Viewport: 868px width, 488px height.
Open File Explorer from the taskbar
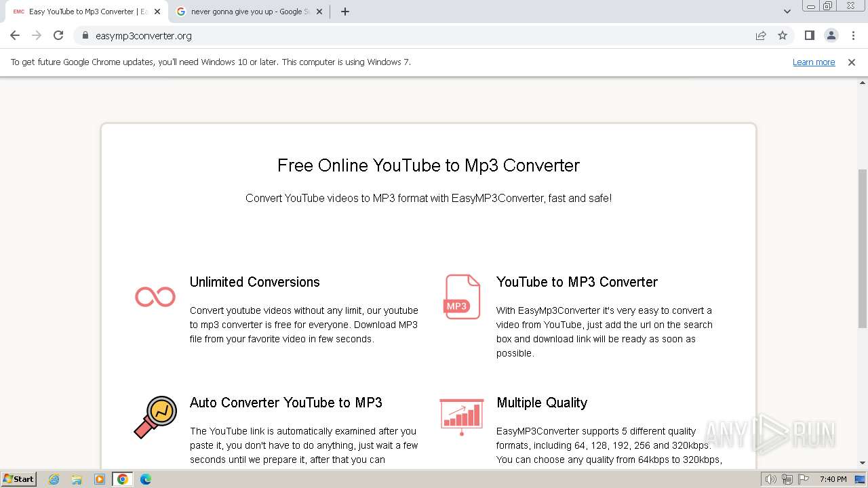coord(77,479)
